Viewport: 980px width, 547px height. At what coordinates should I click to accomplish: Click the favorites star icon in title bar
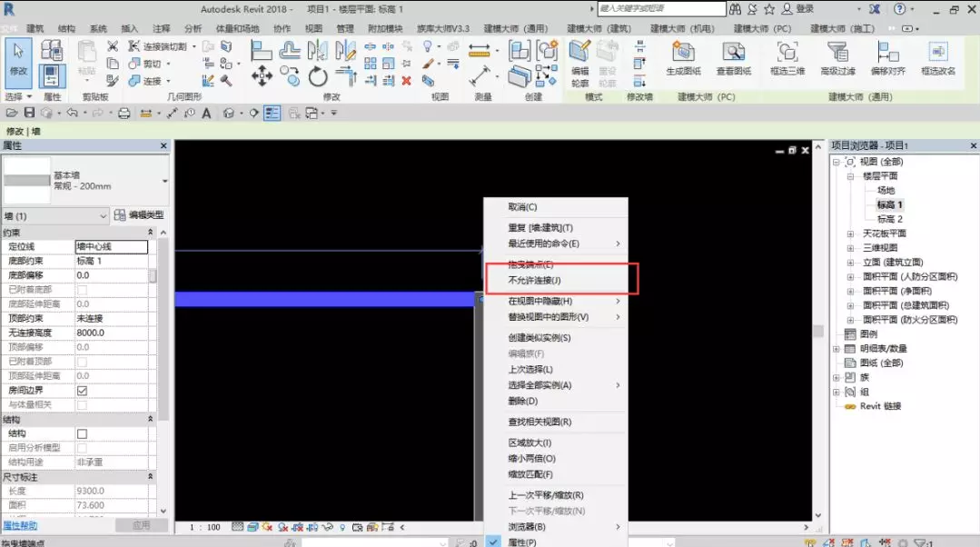tap(769, 9)
